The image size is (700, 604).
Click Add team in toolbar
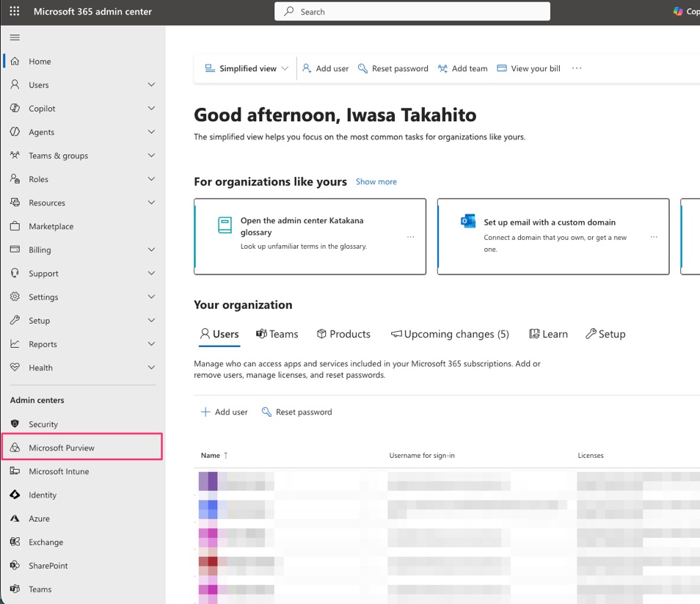(462, 68)
